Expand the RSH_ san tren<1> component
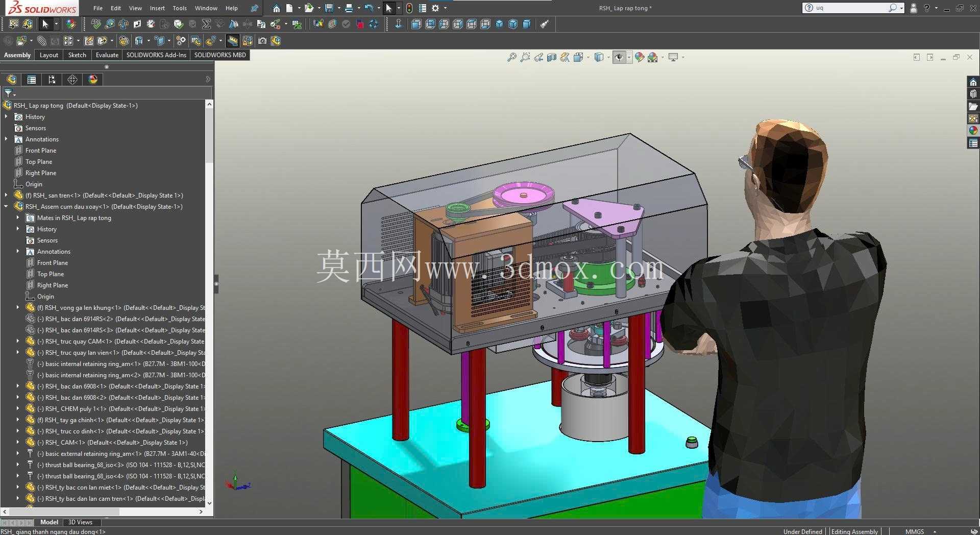 6,196
